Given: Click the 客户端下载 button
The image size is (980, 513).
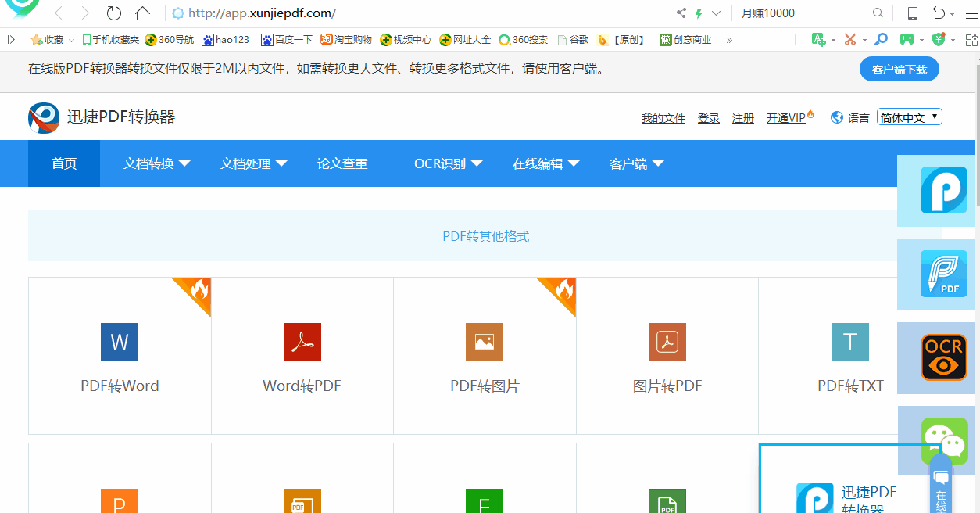Looking at the screenshot, I should click(900, 69).
